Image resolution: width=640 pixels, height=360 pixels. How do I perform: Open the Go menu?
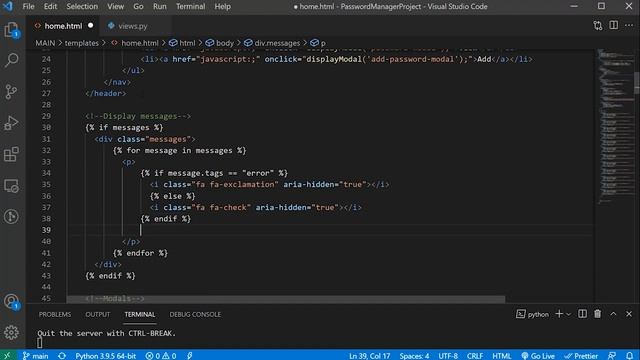[x=138, y=7]
